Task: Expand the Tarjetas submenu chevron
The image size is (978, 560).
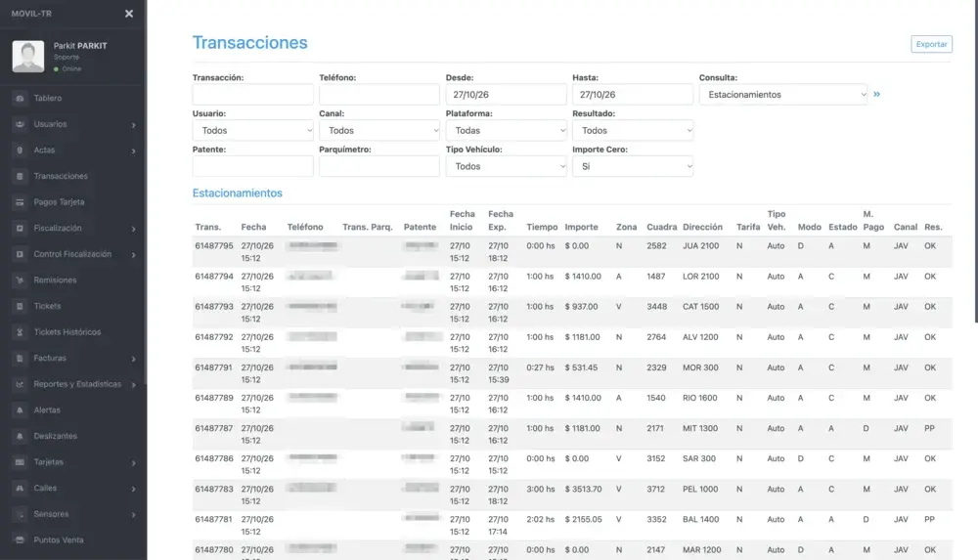Action: pos(133,462)
